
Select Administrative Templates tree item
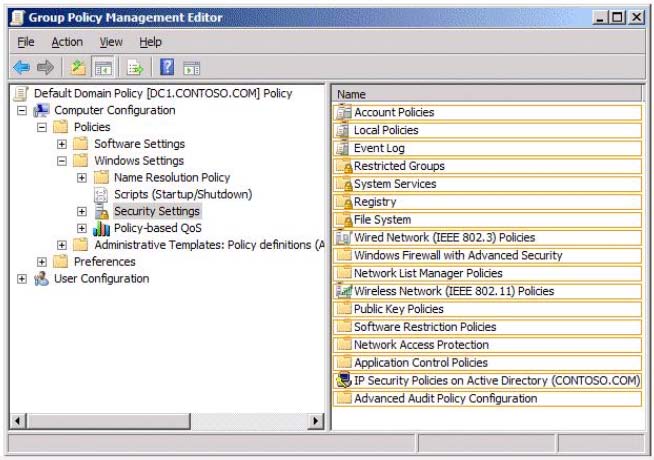point(209,245)
